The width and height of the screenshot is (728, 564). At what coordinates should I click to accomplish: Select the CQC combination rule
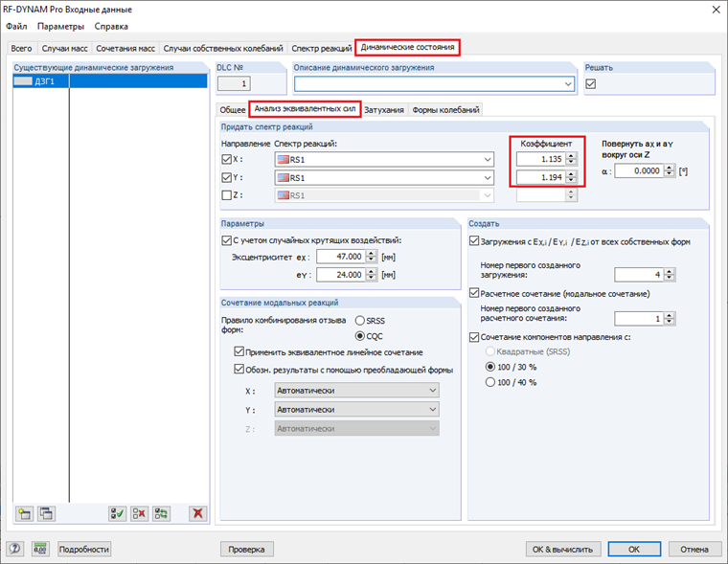click(360, 335)
